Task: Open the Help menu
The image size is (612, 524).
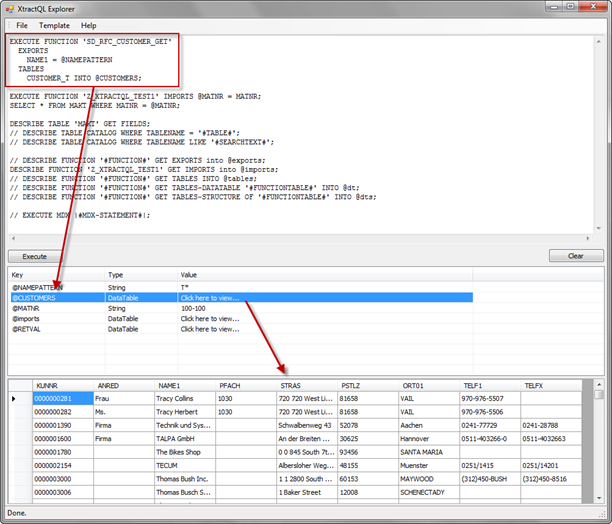Action: click(89, 25)
